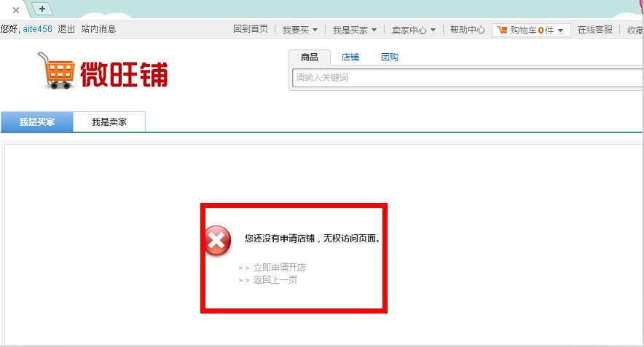Go to 回到首页 homepage link
Screen dimensions: 644x347
point(250,29)
